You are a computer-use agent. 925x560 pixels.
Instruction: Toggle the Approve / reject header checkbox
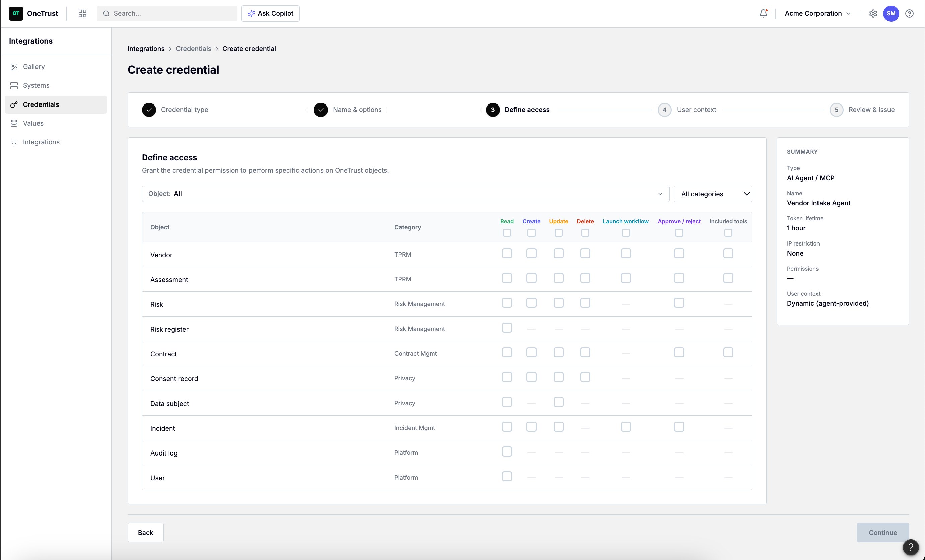tap(679, 233)
